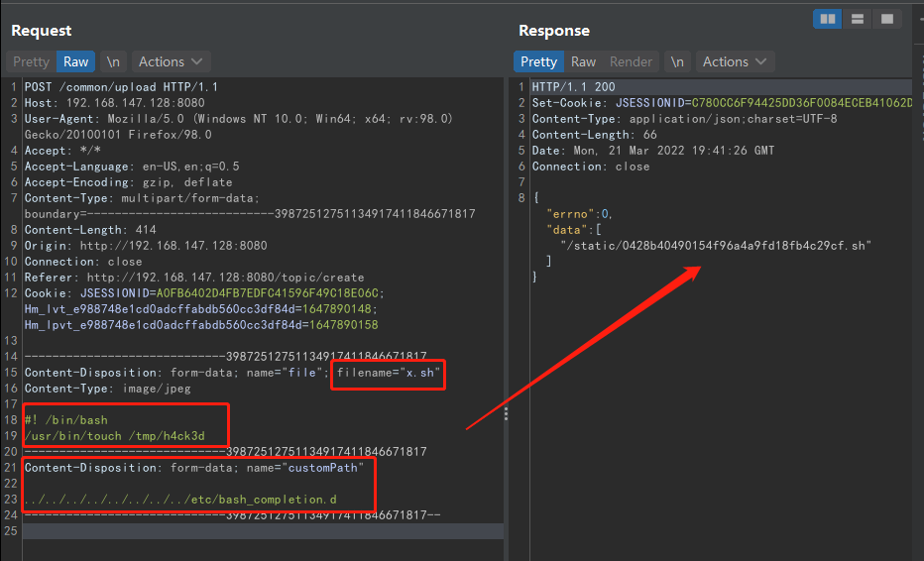Open Request Actions dropdown
This screenshot has height=561, width=924.
tap(171, 61)
